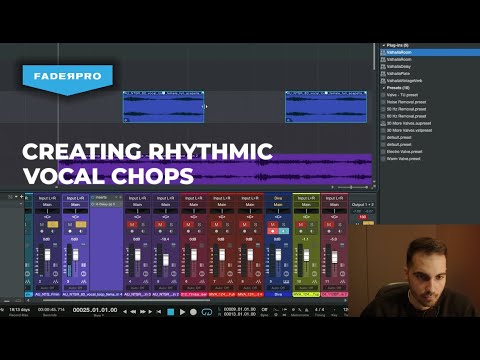This screenshot has height=360, width=480.
Task: Mute mixer channel 2
Action: click(x=42, y=225)
